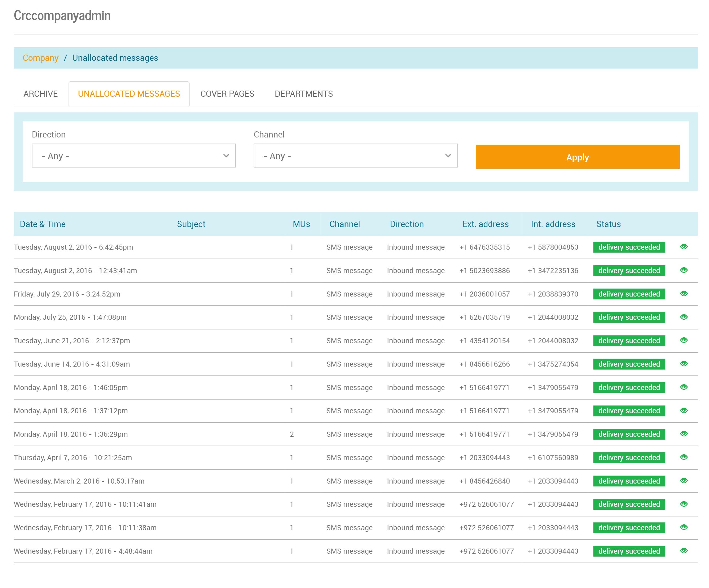The height and width of the screenshot is (588, 709).
Task: Sort by the Direction column header
Action: [406, 224]
